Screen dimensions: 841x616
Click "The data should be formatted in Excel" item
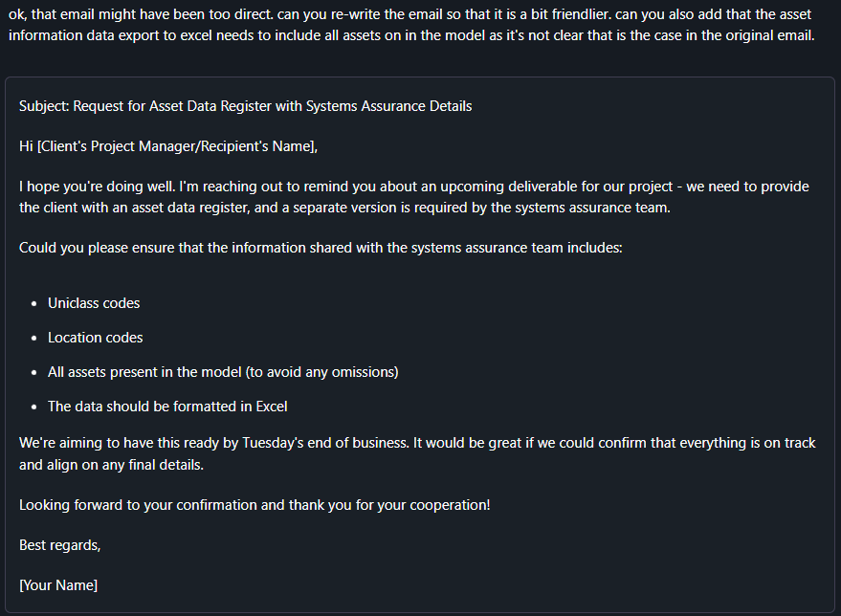point(167,407)
